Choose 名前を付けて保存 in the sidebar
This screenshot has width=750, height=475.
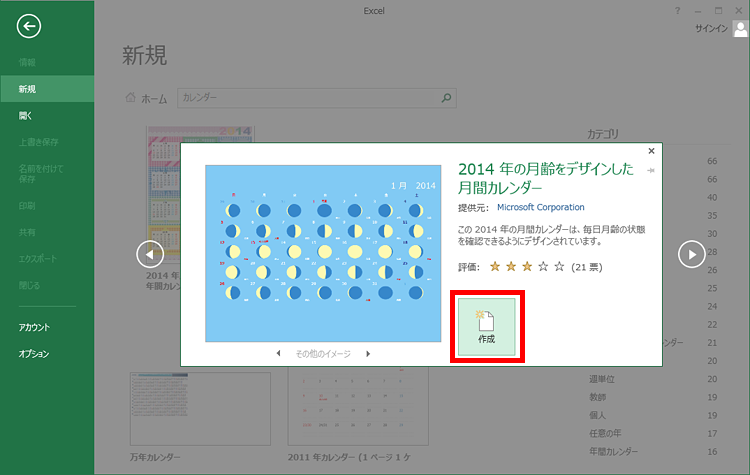pyautogui.click(x=41, y=174)
